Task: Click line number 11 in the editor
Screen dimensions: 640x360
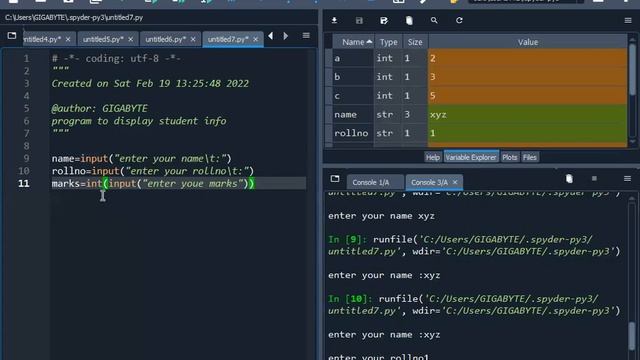Action: [x=24, y=183]
